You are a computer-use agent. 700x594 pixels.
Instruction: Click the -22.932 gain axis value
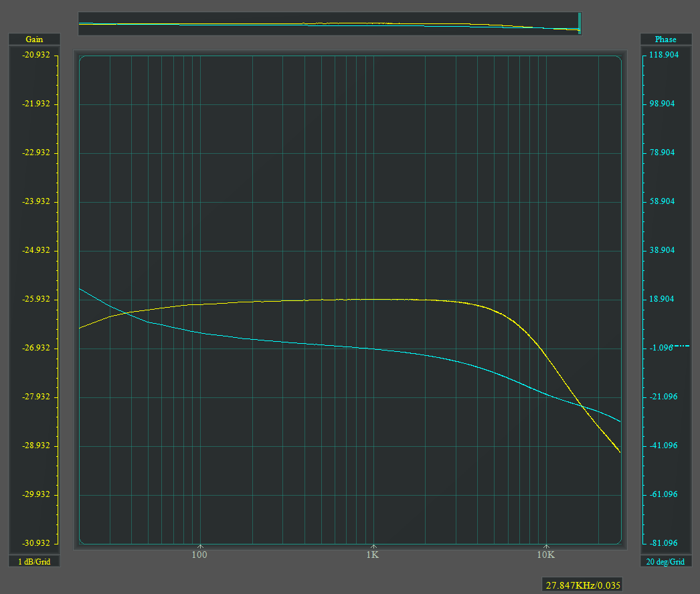pyautogui.click(x=36, y=153)
